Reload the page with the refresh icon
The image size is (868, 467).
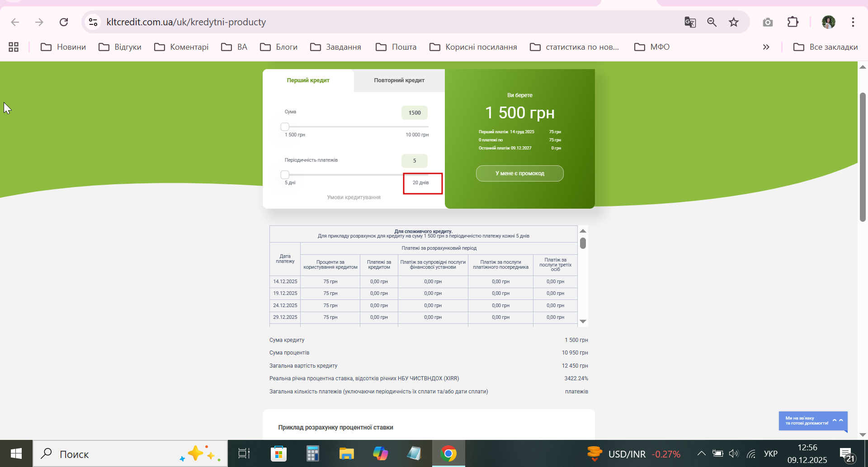click(x=64, y=22)
